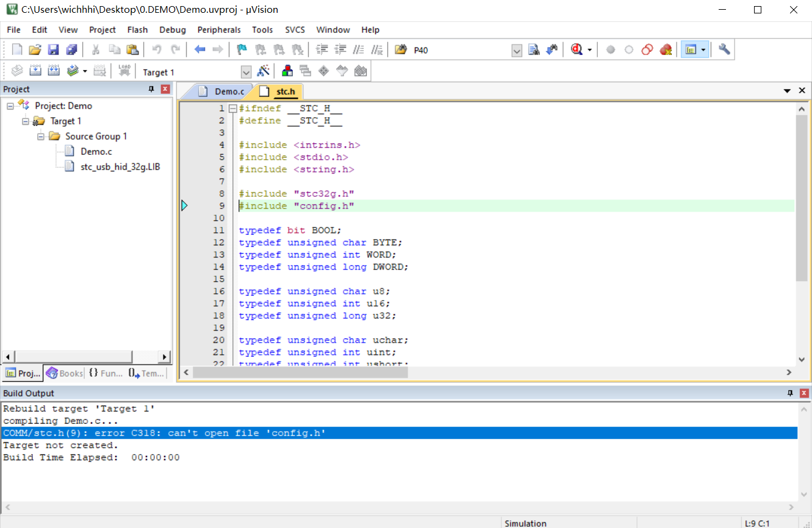Save all files icon
This screenshot has height=528, width=812.
[72, 50]
